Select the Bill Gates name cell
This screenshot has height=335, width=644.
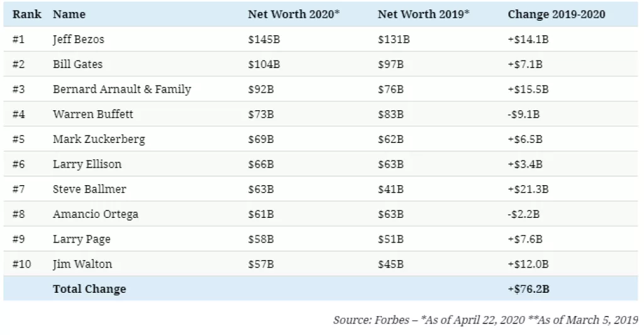(77, 64)
